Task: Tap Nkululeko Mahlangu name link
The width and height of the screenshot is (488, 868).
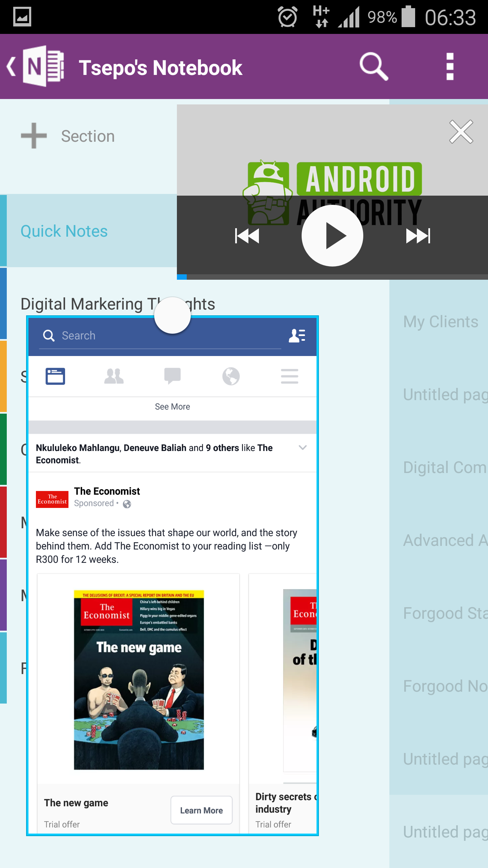Action: pos(78,448)
